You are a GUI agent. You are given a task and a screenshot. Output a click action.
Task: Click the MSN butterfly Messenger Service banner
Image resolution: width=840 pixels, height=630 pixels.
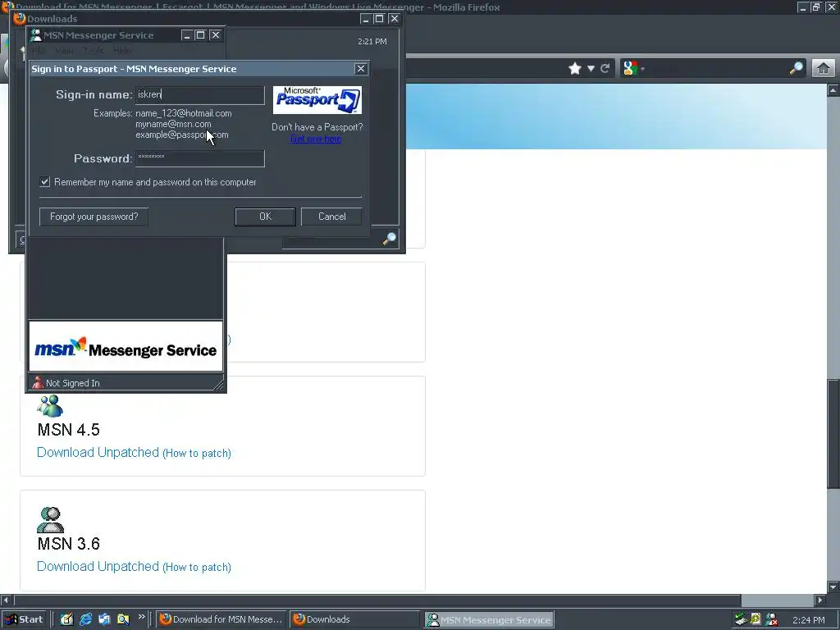126,347
